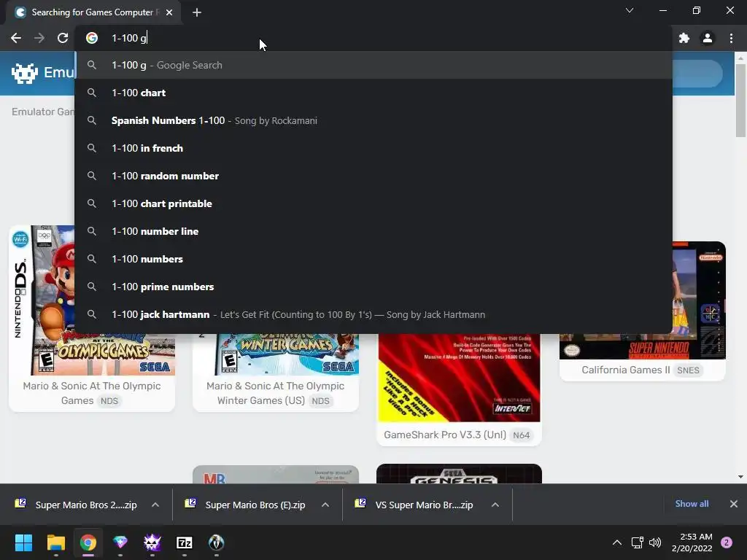This screenshot has width=747, height=560.
Task: Close the Searching for Games tab
Action: pyautogui.click(x=169, y=12)
